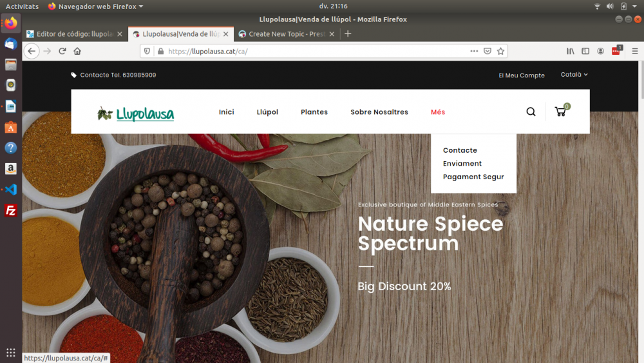644x363 pixels.
Task: Open the tracking protection shield icon
Action: point(147,52)
